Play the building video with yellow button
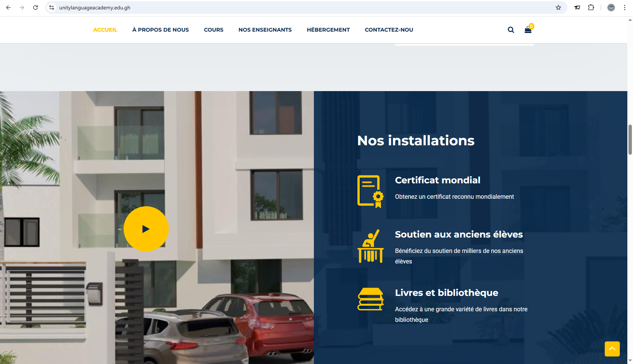Screen dimensions: 633x364 point(146,229)
